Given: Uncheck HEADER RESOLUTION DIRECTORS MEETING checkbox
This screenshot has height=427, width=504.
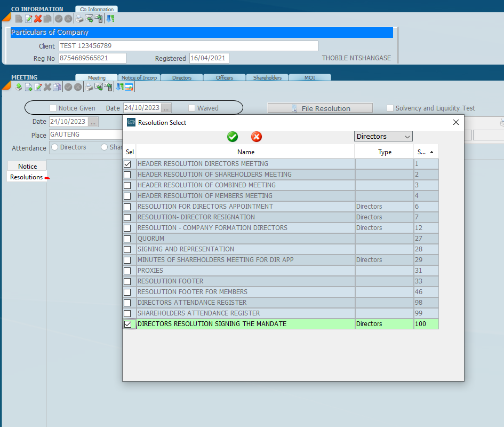Looking at the screenshot, I should pyautogui.click(x=127, y=164).
